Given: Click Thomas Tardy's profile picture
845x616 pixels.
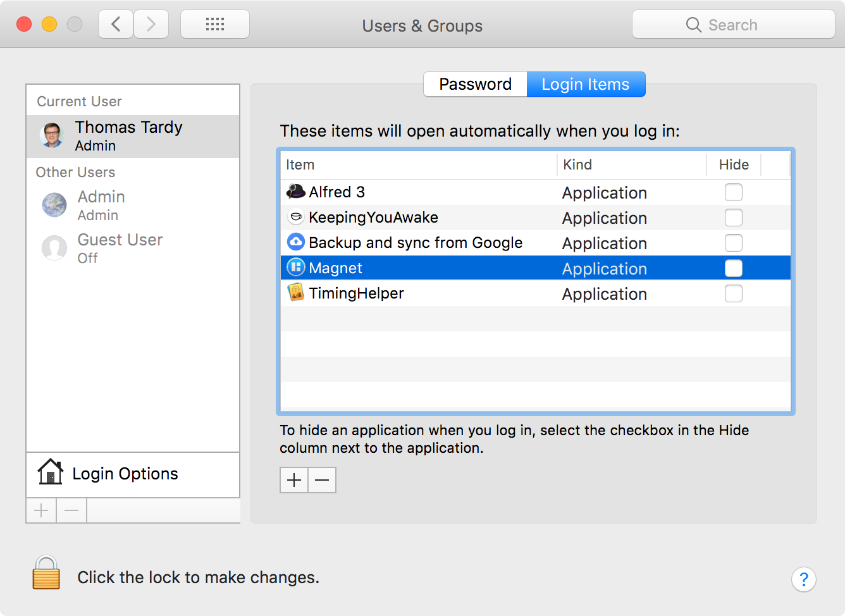Looking at the screenshot, I should click(x=52, y=135).
